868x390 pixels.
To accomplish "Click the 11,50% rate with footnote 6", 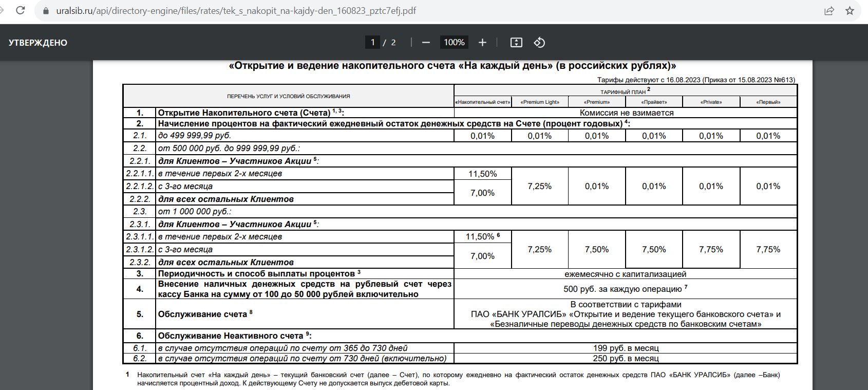I will (483, 236).
